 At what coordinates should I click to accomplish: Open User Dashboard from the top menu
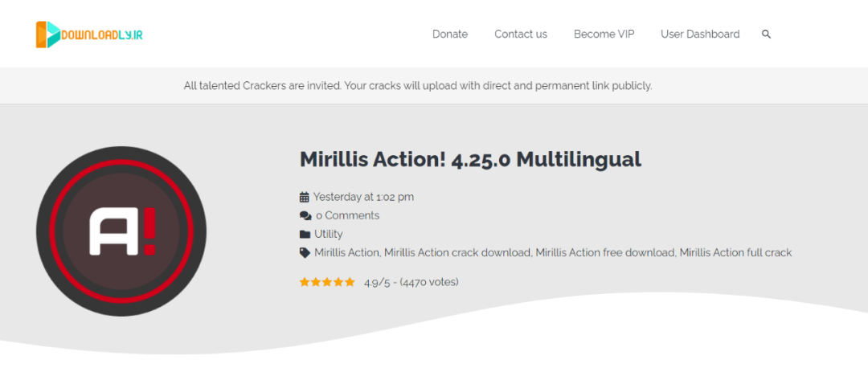tap(700, 35)
